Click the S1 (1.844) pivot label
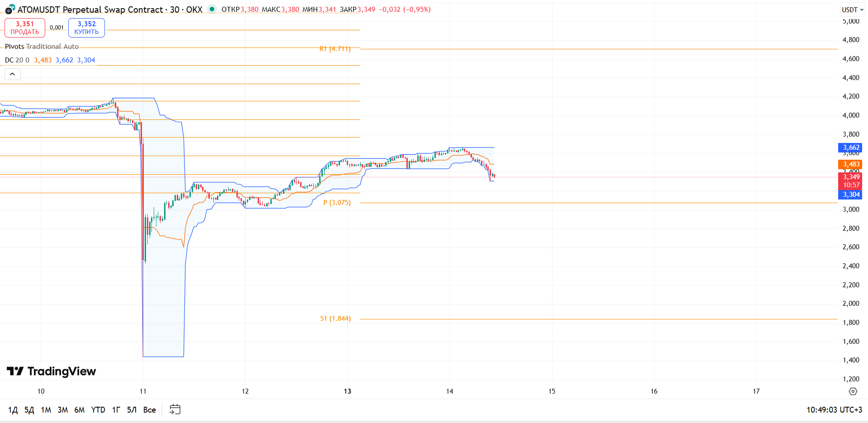Viewport: 868px width, 423px height. click(x=335, y=318)
